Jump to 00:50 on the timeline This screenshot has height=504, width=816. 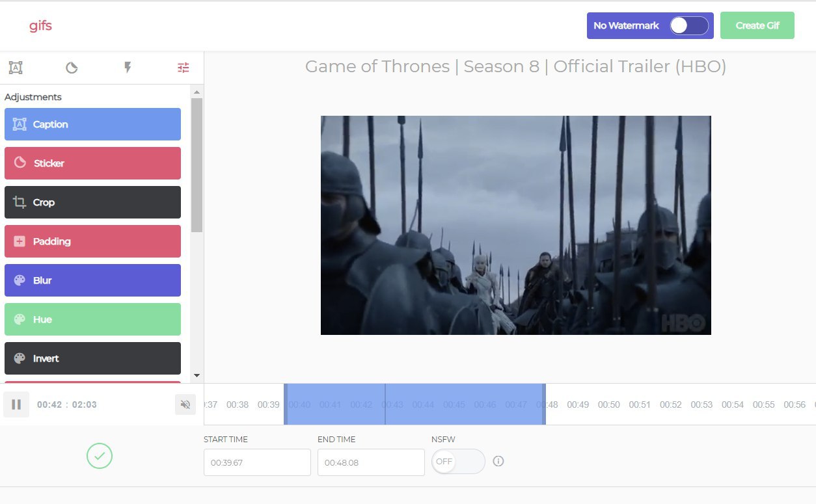click(609, 405)
